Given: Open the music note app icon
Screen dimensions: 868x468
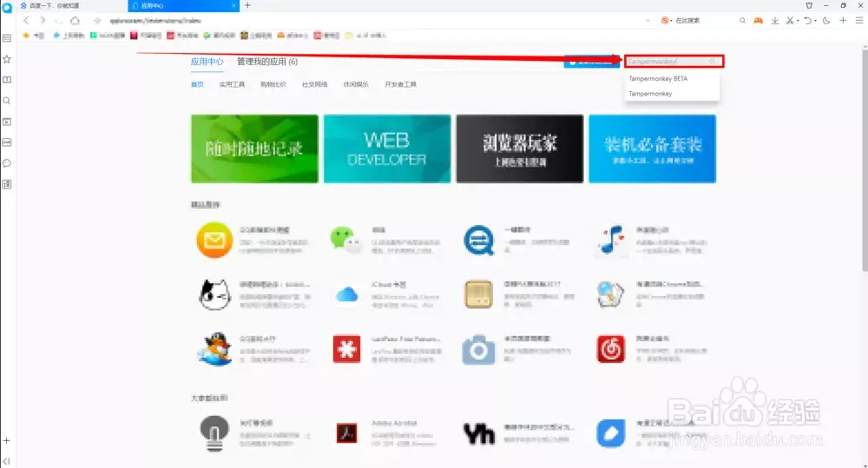Looking at the screenshot, I should click(610, 240).
